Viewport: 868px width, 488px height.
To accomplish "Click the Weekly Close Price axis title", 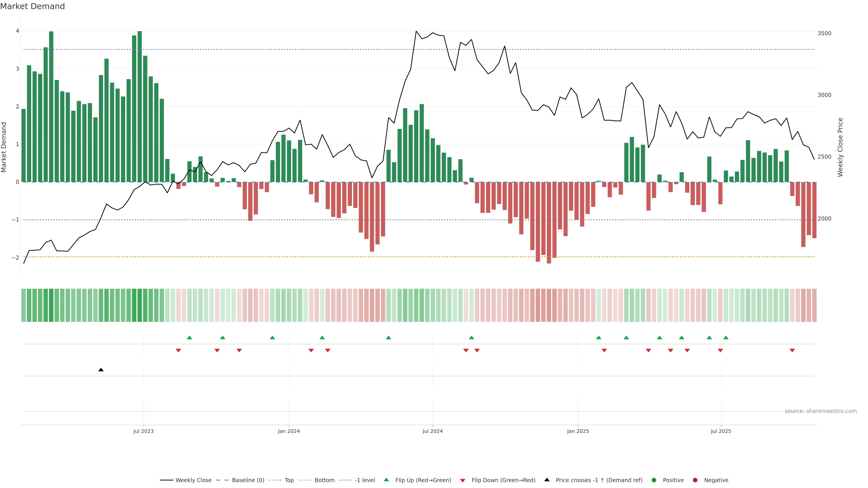I will pyautogui.click(x=840, y=147).
